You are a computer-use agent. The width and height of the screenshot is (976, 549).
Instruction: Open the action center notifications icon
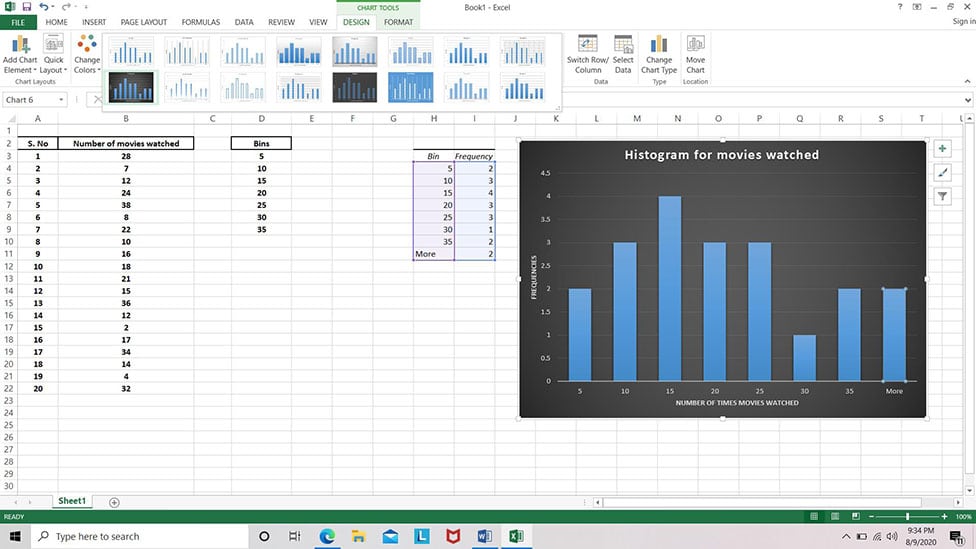957,537
